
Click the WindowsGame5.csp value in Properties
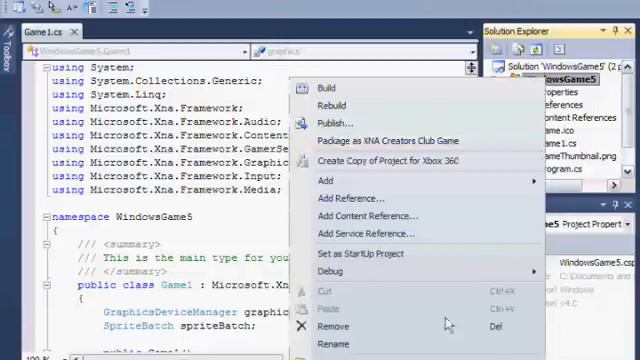tap(597, 263)
